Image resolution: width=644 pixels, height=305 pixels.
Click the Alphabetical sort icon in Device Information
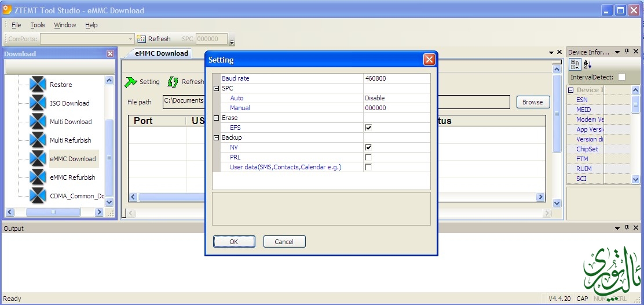tap(588, 64)
